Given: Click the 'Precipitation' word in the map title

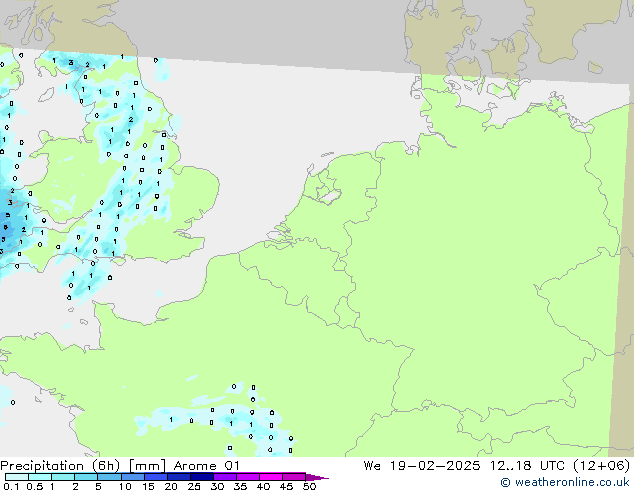Looking at the screenshot, I should pos(42,466).
